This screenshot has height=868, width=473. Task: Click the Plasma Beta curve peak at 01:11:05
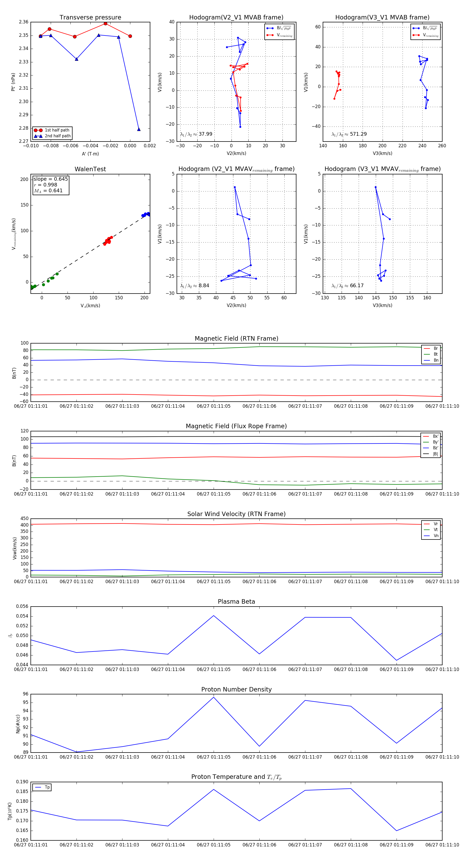coord(213,615)
